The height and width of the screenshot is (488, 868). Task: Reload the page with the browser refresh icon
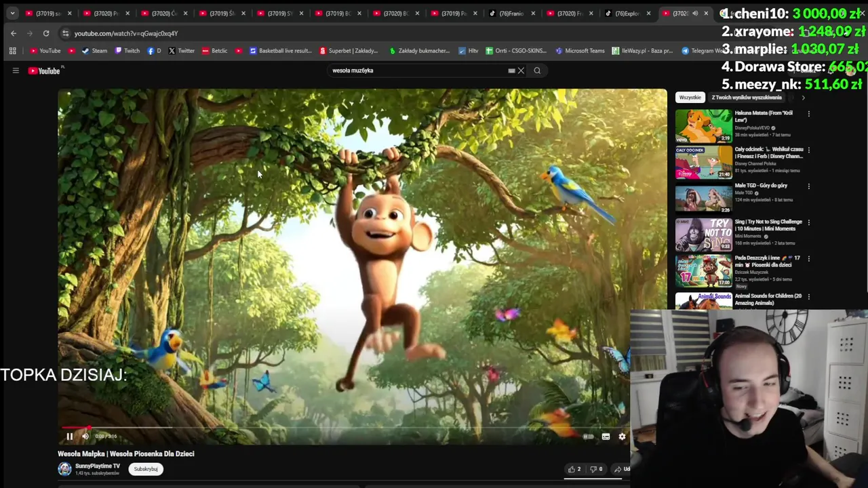coord(46,33)
